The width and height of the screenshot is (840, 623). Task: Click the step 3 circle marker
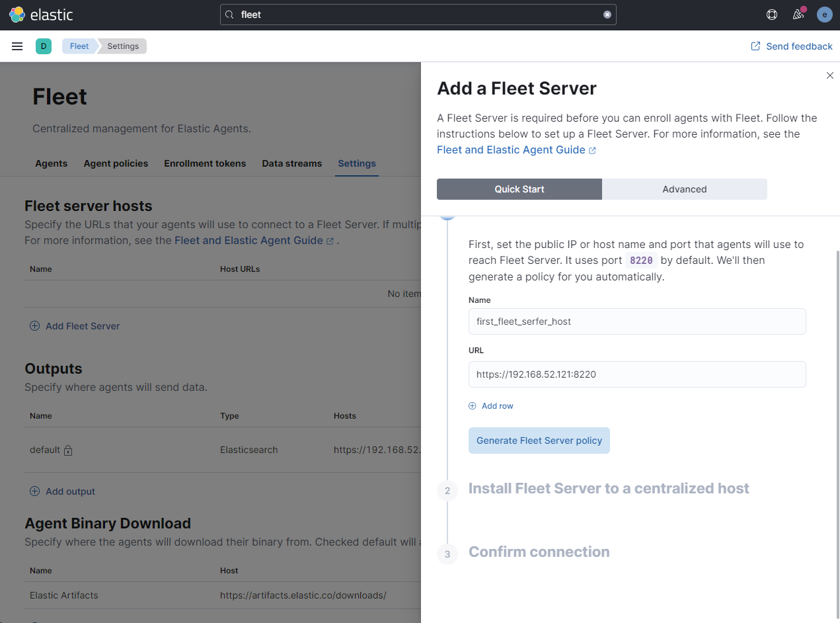(447, 554)
